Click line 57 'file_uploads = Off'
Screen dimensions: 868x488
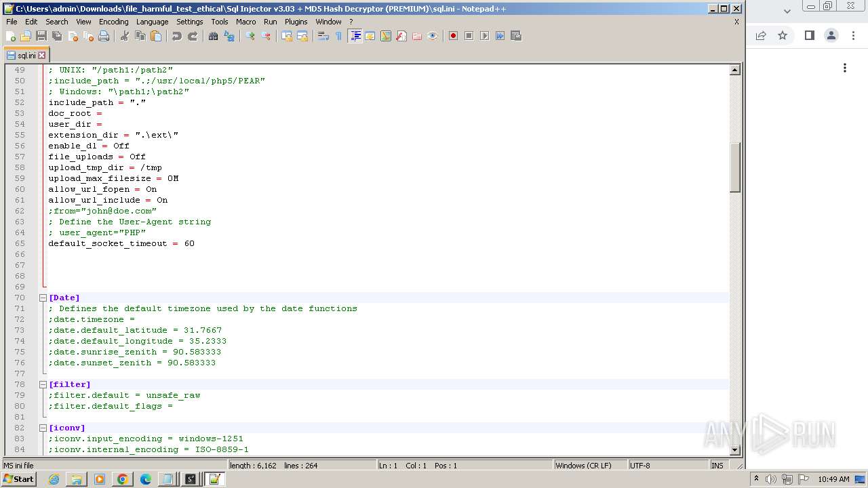pos(97,157)
